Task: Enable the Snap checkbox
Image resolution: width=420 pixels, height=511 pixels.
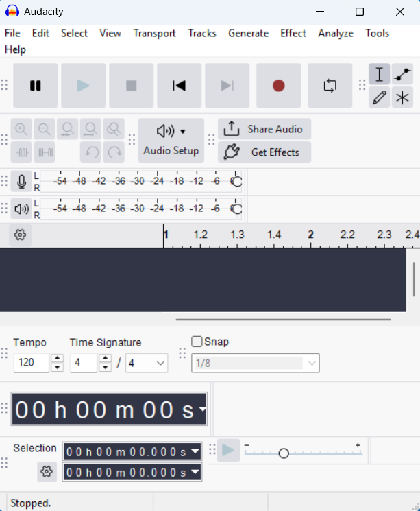Action: (197, 342)
